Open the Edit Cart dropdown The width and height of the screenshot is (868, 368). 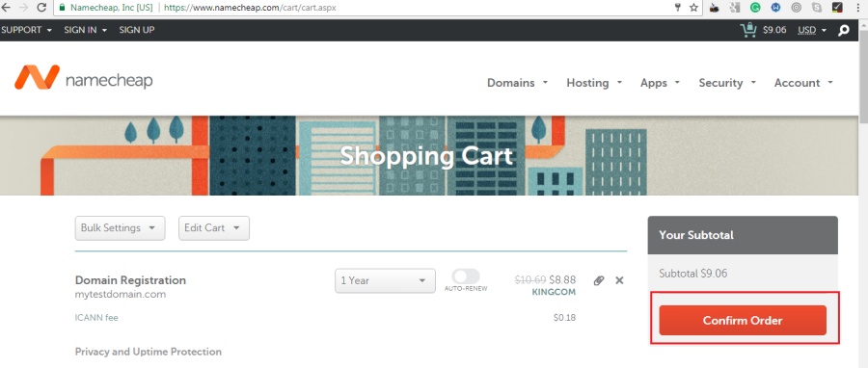214,228
